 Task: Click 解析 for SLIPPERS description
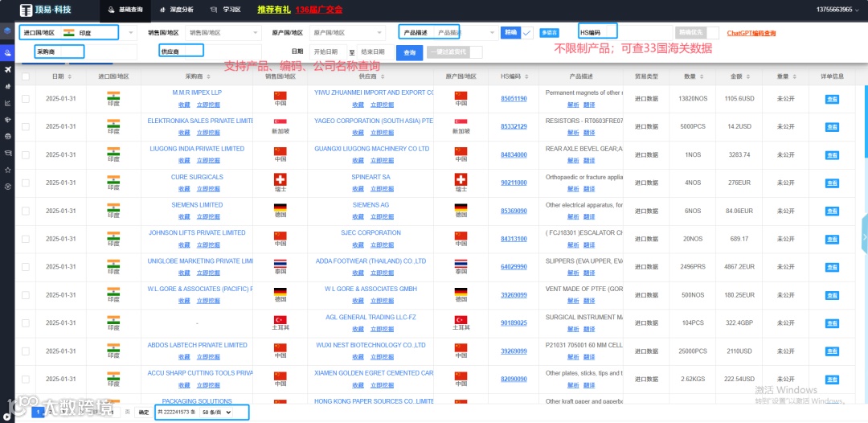(x=573, y=273)
